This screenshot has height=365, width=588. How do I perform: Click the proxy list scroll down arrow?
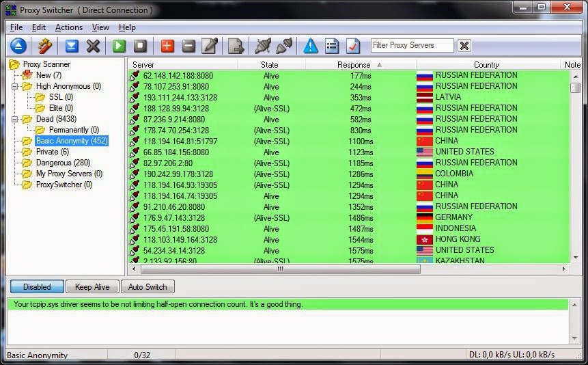(x=576, y=258)
